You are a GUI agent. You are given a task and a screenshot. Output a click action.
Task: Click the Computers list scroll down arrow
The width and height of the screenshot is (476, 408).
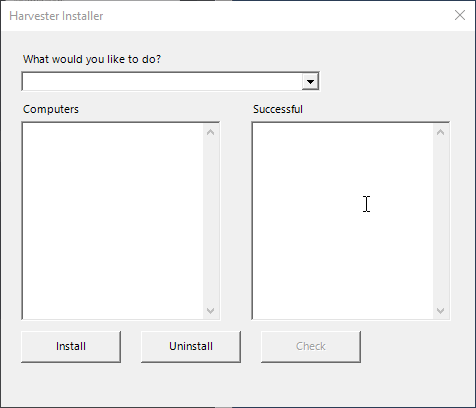(x=210, y=311)
